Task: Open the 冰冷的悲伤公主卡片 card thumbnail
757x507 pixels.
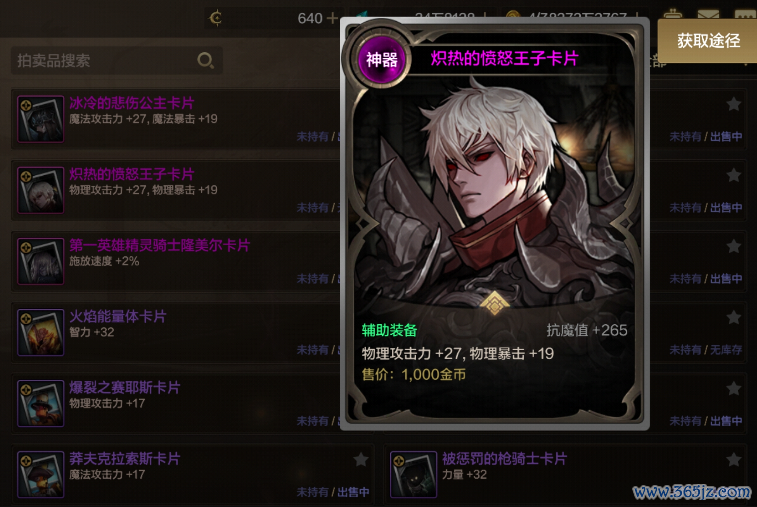Action: tap(41, 119)
